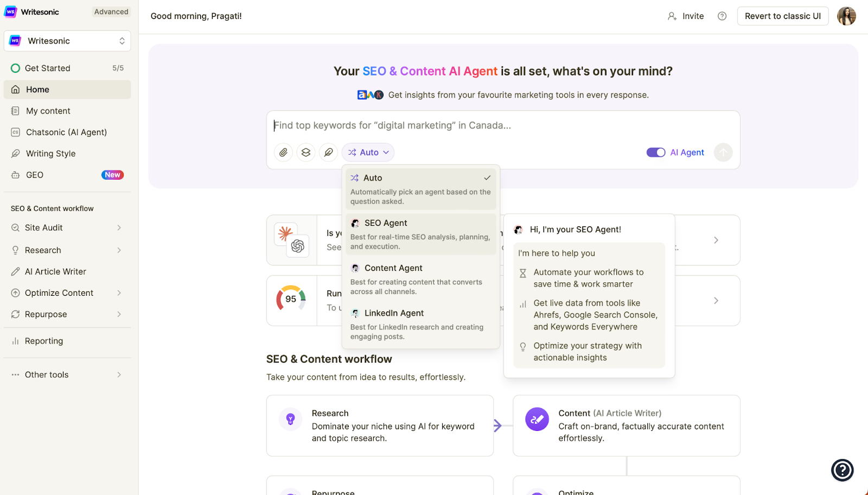868x495 pixels.
Task: Click the purple Content pencil card icon
Action: click(537, 419)
